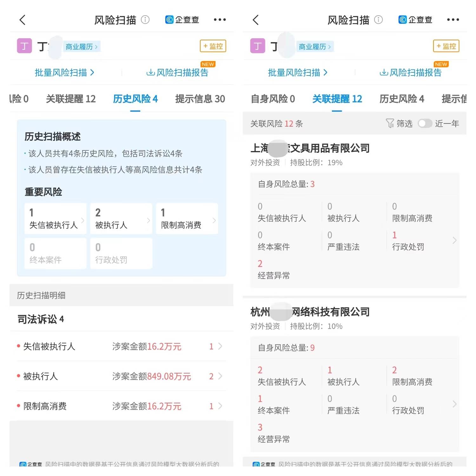Expand the 限制高消费 card chevron under 重要风险
476x476 pixels.
click(x=214, y=220)
